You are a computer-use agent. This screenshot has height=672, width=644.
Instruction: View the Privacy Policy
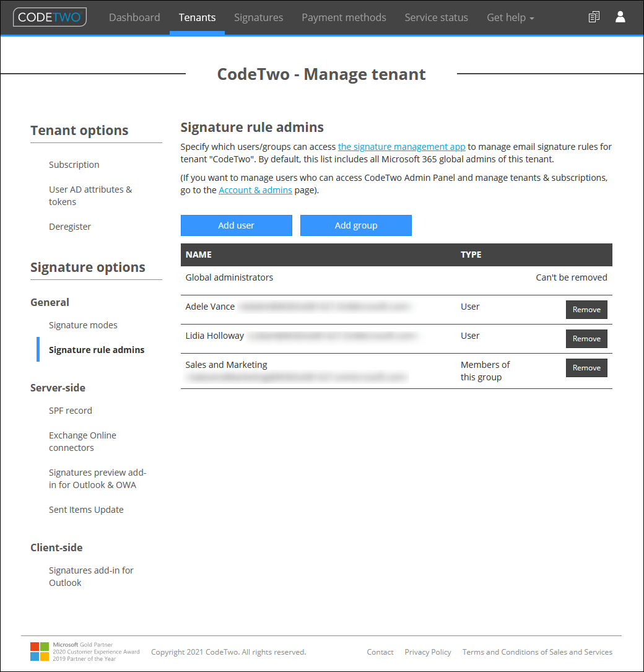click(428, 652)
